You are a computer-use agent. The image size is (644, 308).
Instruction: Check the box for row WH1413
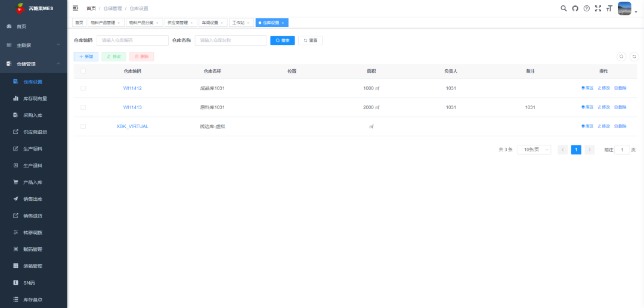(83, 107)
